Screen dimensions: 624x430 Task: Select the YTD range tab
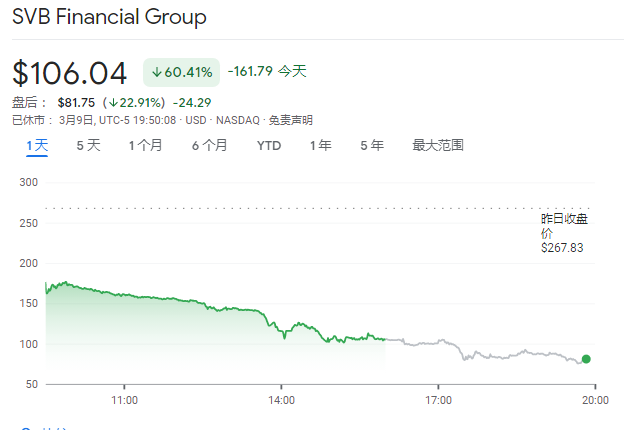269,145
